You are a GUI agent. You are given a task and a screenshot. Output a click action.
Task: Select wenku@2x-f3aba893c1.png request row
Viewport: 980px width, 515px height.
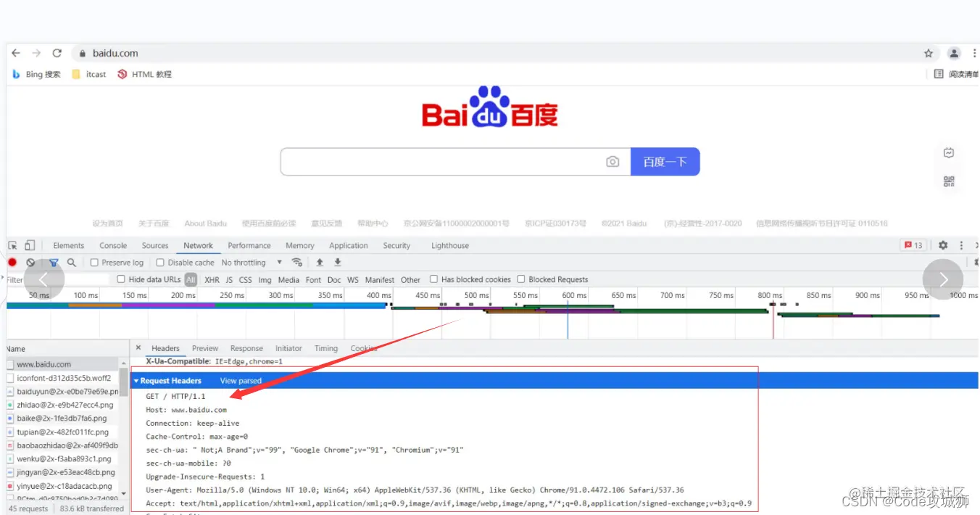click(62, 459)
